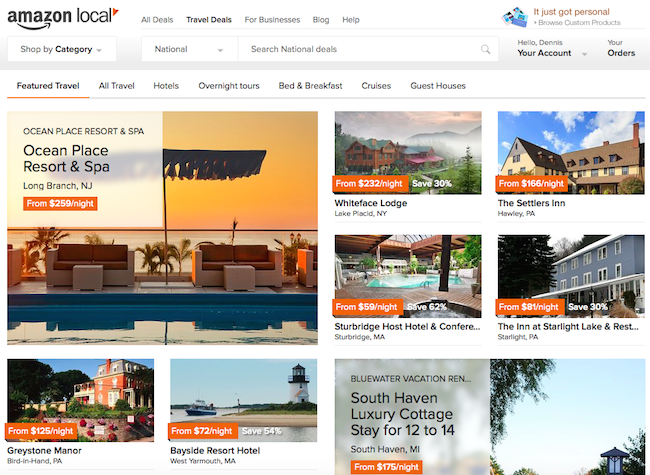Viewport: 650px width, 475px height.
Task: Click From $232/night price badge
Action: pyautogui.click(x=369, y=184)
